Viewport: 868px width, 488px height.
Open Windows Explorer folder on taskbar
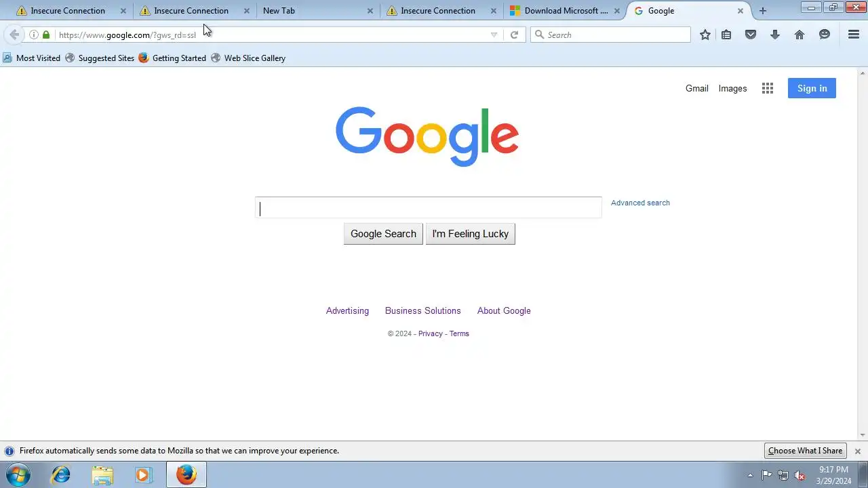pyautogui.click(x=102, y=474)
